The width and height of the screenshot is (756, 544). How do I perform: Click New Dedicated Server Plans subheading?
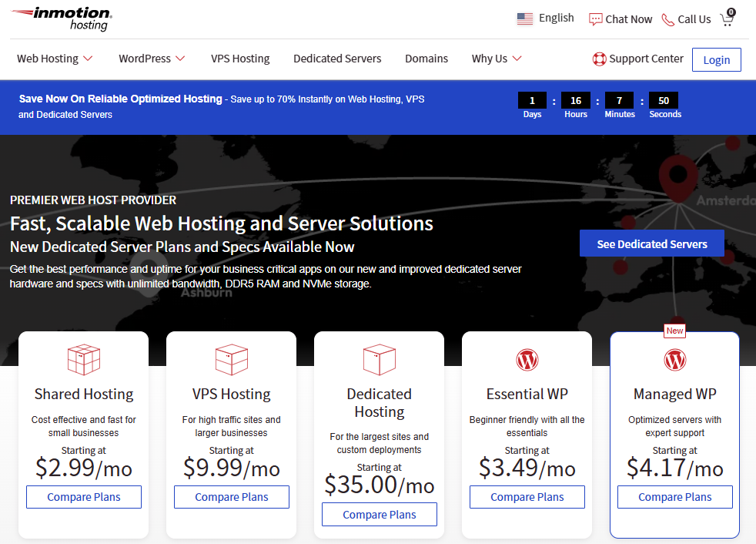[x=182, y=247]
